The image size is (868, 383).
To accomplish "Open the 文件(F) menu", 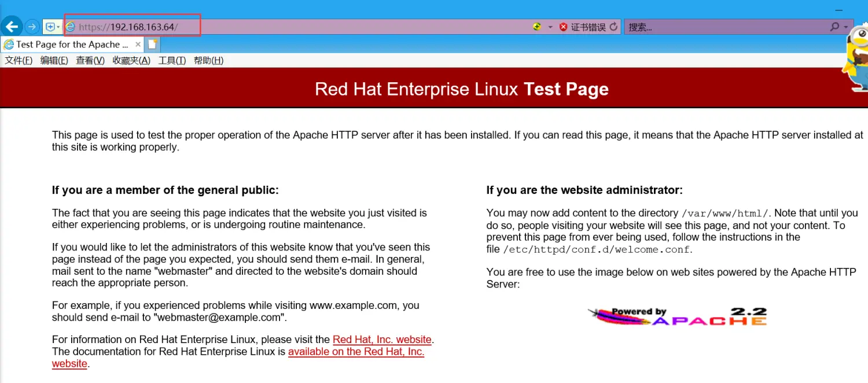I will (19, 60).
